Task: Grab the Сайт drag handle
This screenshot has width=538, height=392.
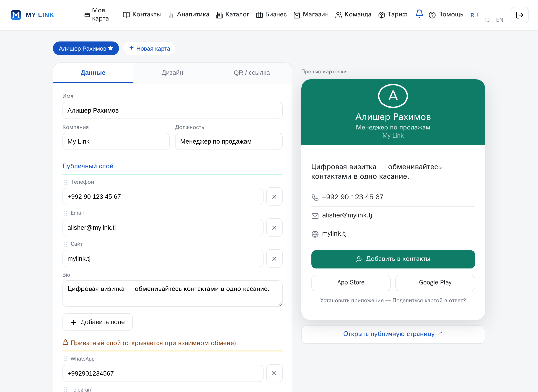Action: 65,244
